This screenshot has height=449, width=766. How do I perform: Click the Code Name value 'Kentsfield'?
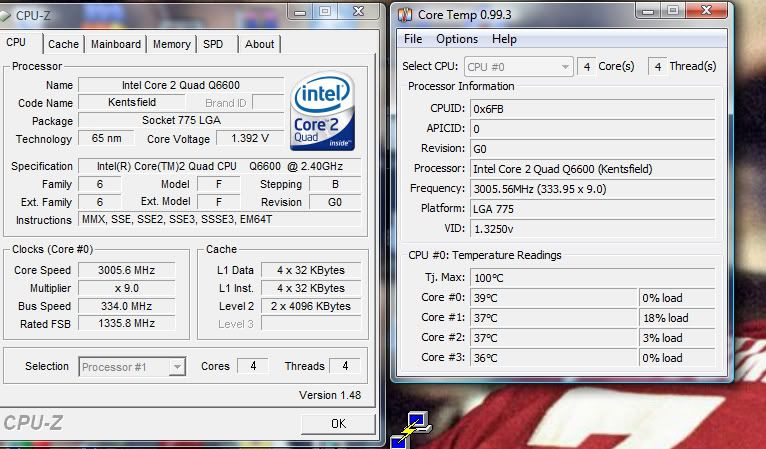click(x=132, y=103)
